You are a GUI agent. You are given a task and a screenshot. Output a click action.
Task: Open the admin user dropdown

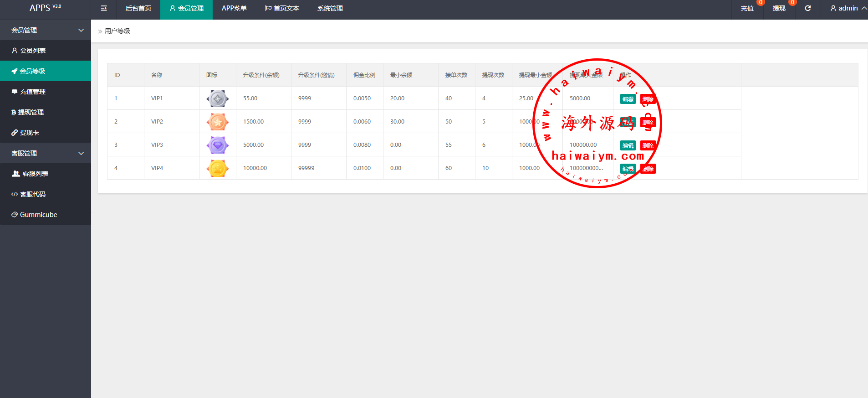848,8
